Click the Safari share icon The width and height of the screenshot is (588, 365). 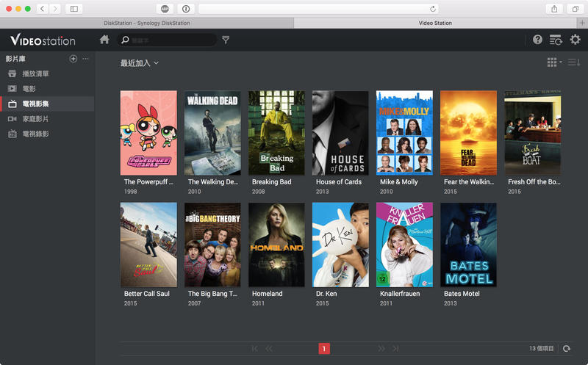553,8
